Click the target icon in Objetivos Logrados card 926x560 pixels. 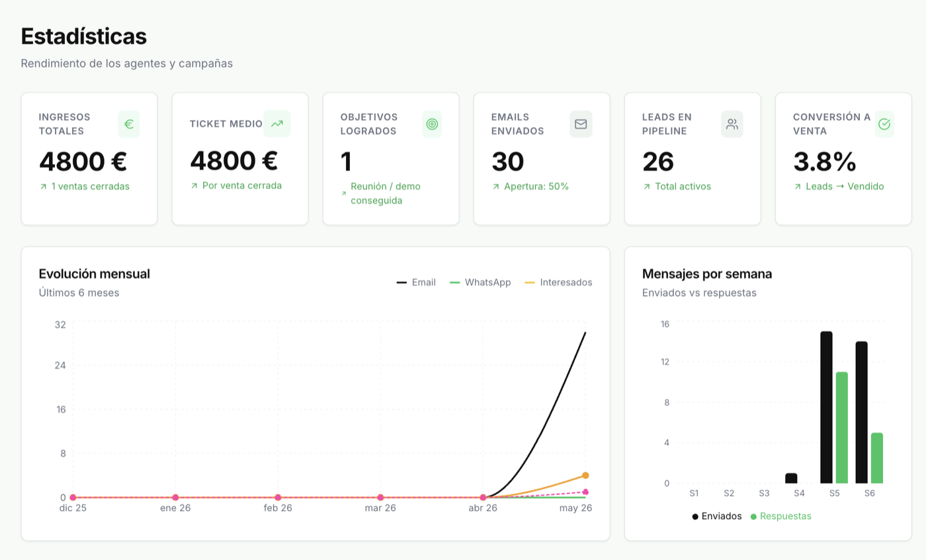[x=432, y=124]
